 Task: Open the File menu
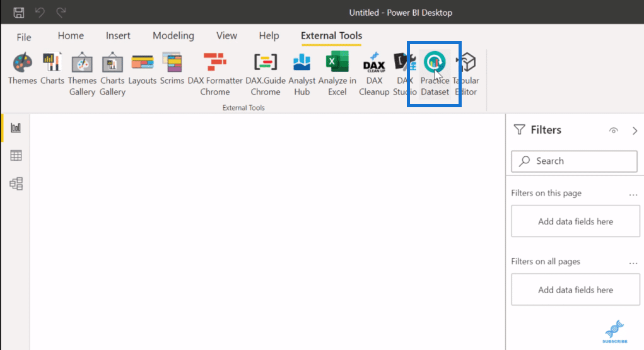(x=24, y=37)
